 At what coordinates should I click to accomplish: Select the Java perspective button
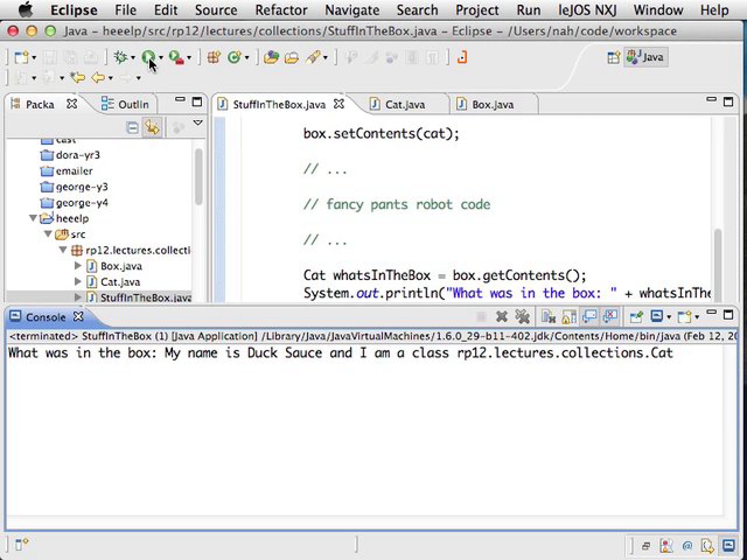[646, 57]
